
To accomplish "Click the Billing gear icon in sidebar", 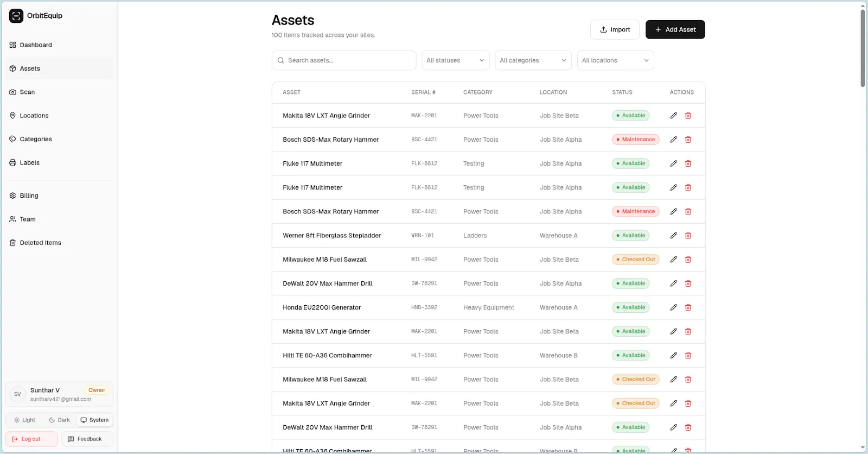I will pyautogui.click(x=12, y=196).
